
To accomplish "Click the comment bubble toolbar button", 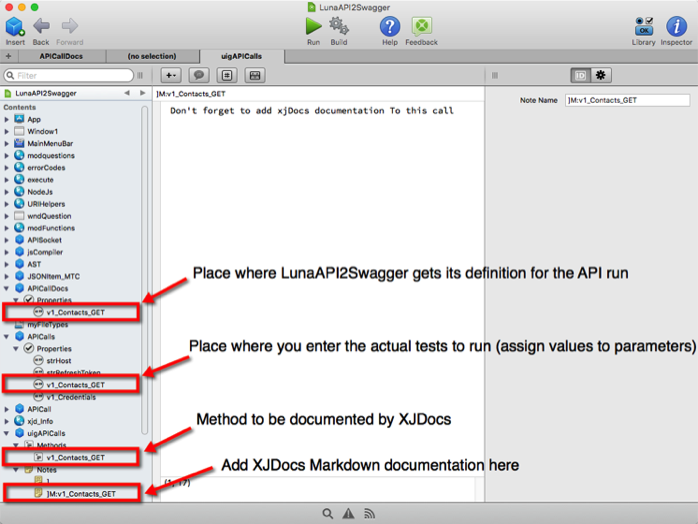I will 199,75.
